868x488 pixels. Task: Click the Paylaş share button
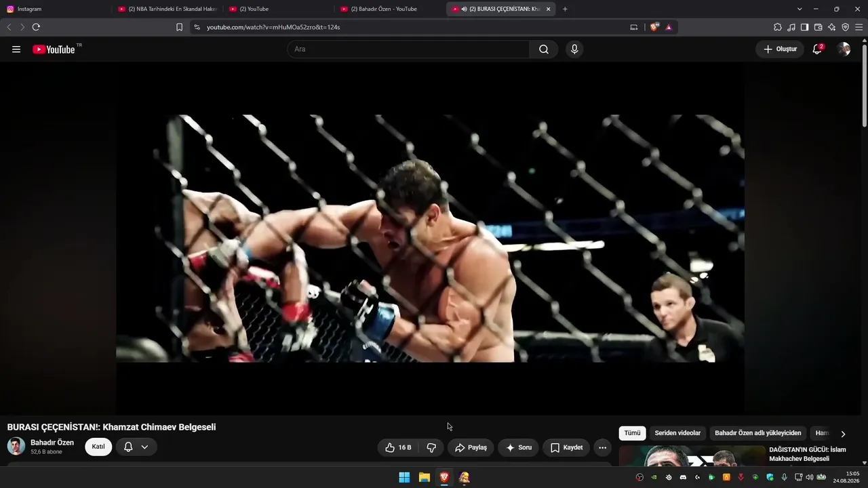[x=471, y=447]
